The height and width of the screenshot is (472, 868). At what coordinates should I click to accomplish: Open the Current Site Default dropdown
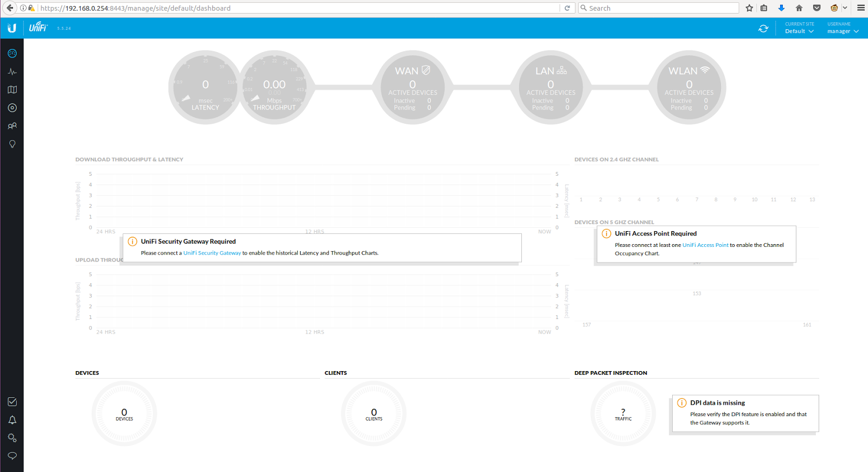799,28
